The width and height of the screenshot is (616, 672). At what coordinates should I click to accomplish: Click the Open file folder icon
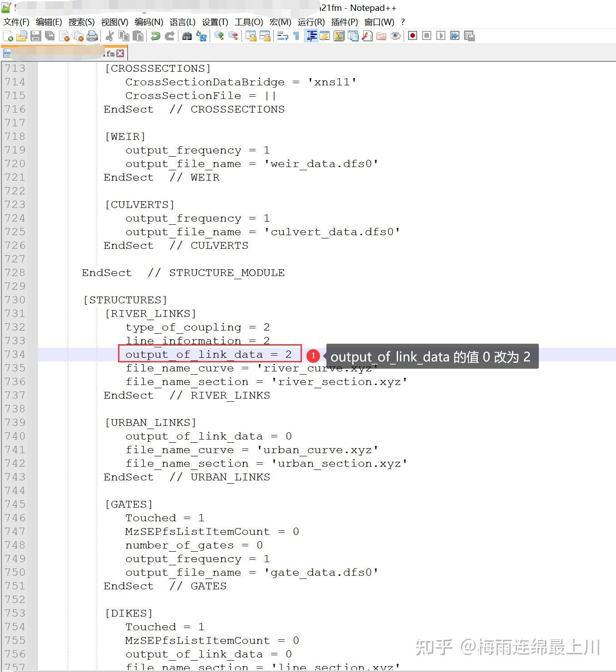pyautogui.click(x=21, y=36)
